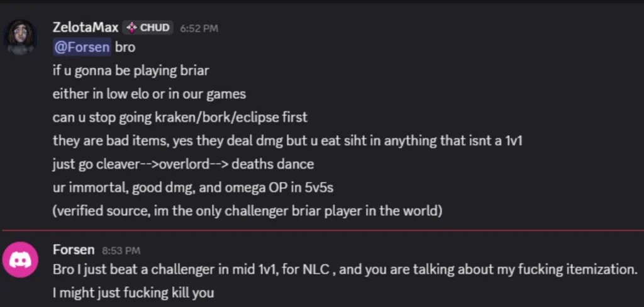Click the pink clan icon beside CHUD
The height and width of the screenshot is (307, 644).
pyautogui.click(x=132, y=28)
